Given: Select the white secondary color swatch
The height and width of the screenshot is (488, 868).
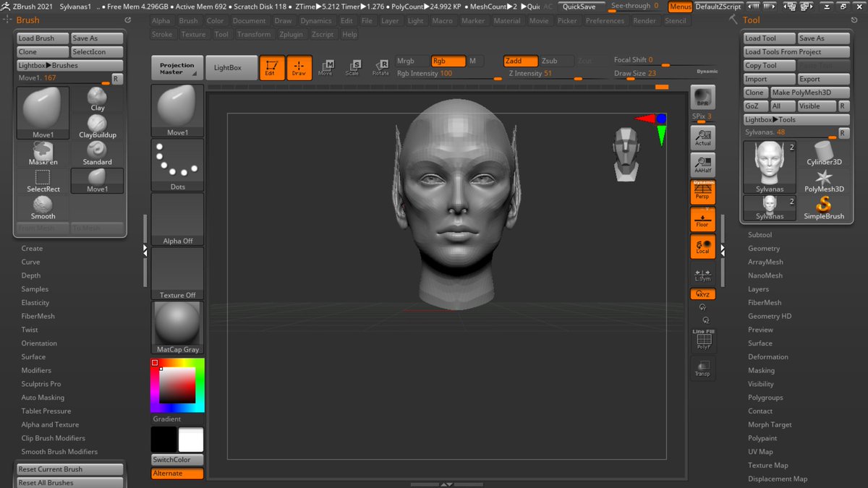Looking at the screenshot, I should click(191, 440).
